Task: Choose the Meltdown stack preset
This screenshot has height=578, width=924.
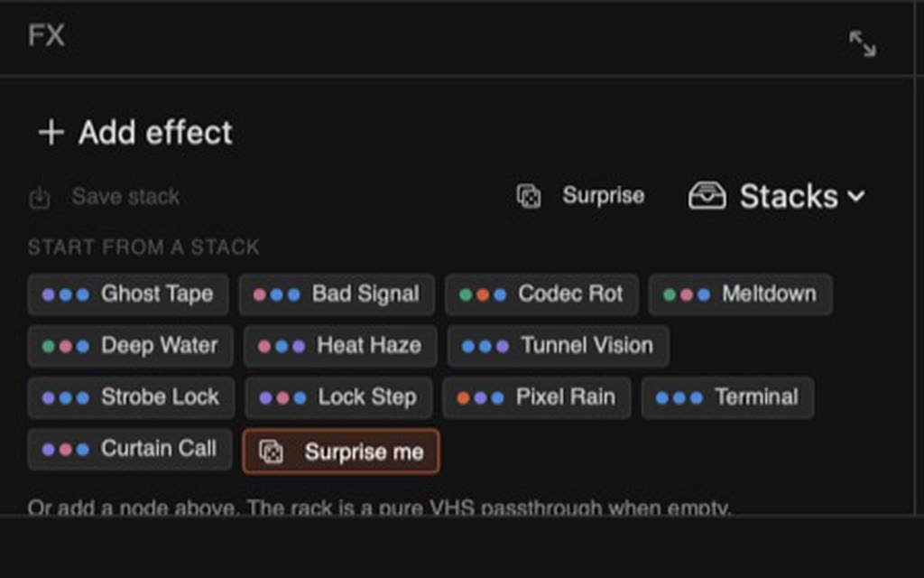Action: coord(740,294)
